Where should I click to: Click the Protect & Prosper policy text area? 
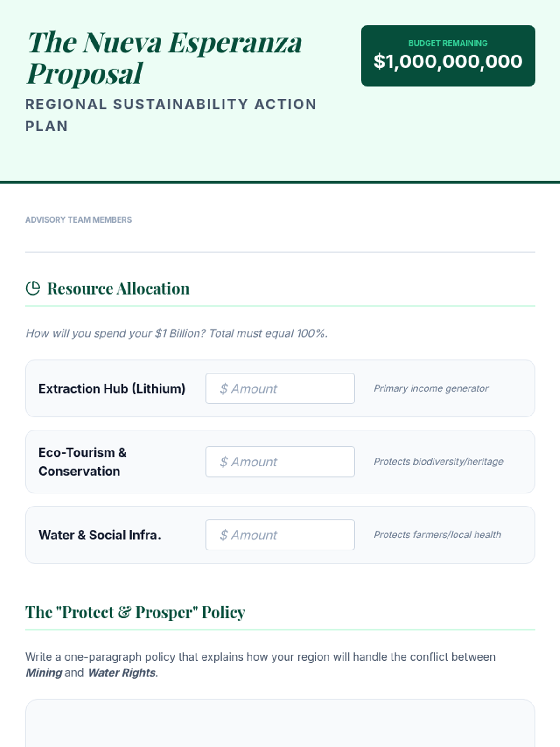(280, 723)
